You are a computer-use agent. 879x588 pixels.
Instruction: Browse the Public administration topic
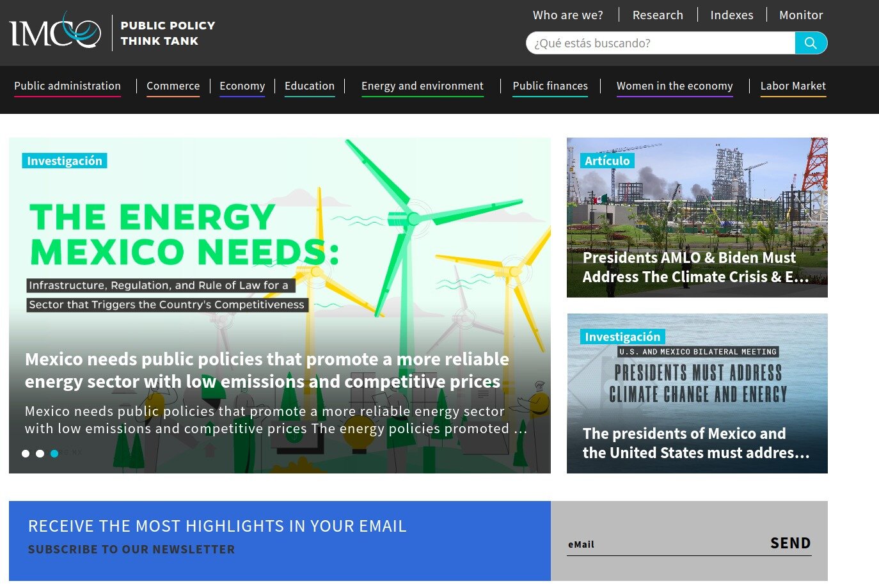coord(67,86)
